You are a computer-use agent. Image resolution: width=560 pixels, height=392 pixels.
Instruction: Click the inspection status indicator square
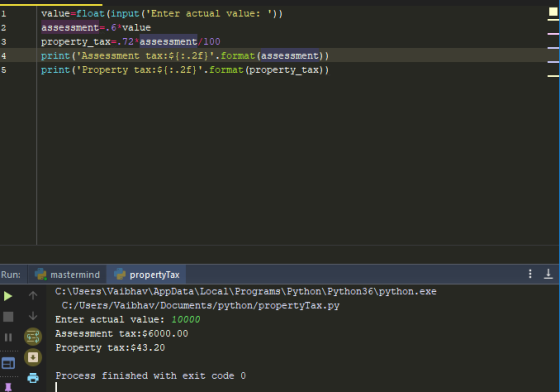(x=553, y=12)
